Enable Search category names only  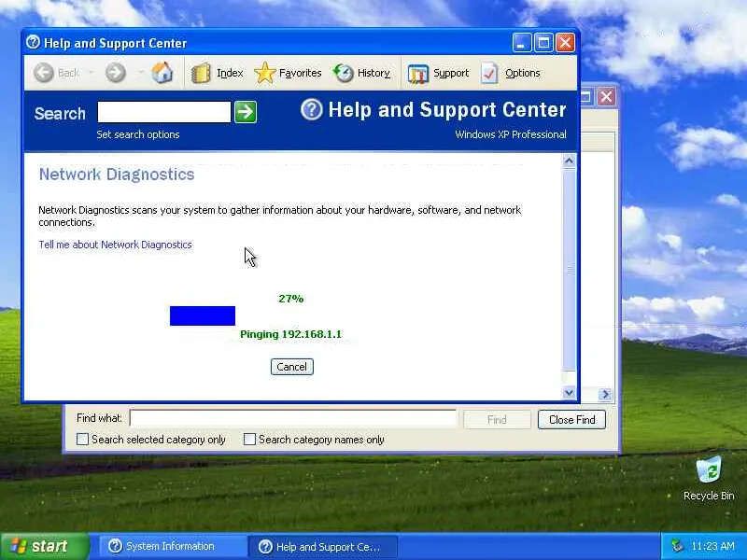(x=249, y=439)
